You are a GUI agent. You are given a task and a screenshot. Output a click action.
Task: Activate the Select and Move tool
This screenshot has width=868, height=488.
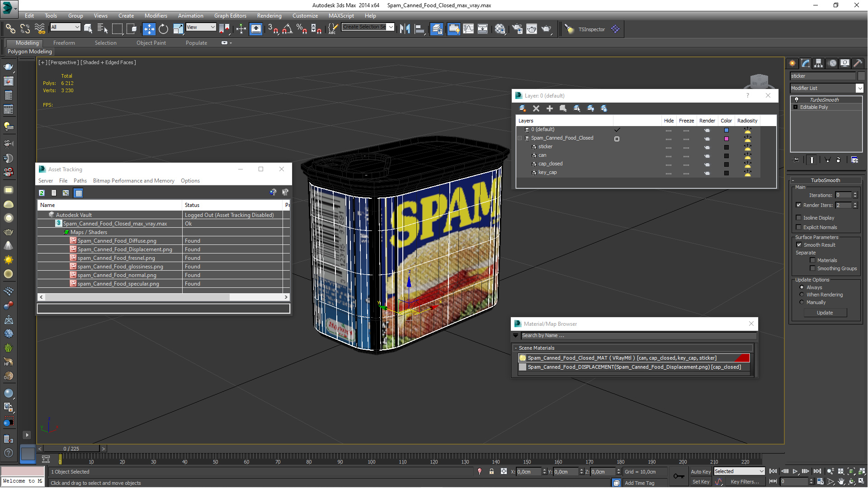149,29
